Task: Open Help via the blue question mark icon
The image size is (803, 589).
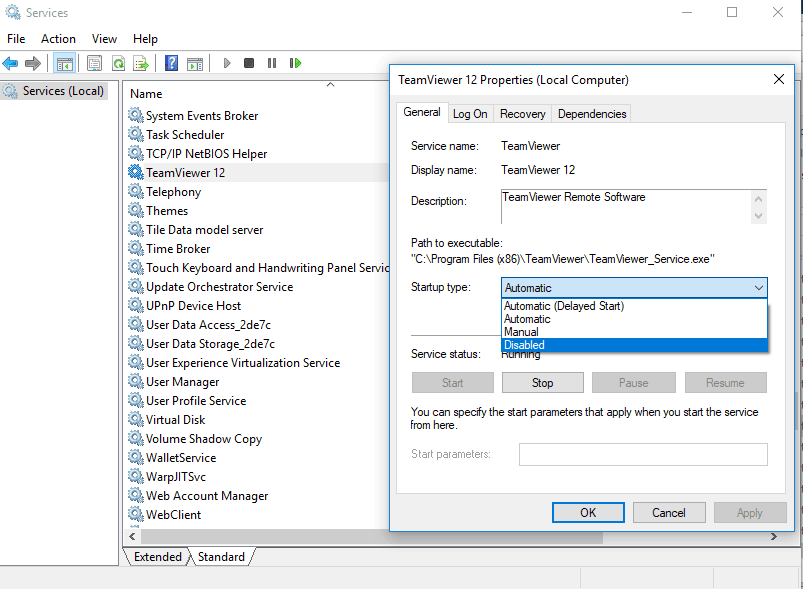Action: [x=171, y=63]
